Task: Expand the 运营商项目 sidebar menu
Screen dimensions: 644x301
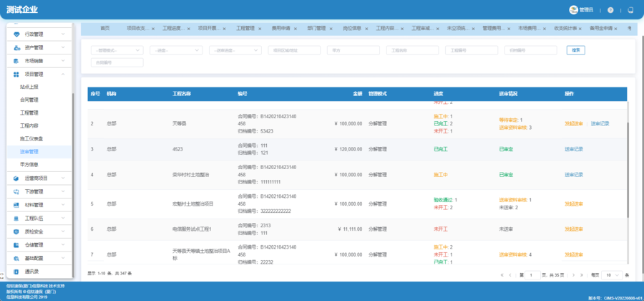Action: (x=63, y=178)
